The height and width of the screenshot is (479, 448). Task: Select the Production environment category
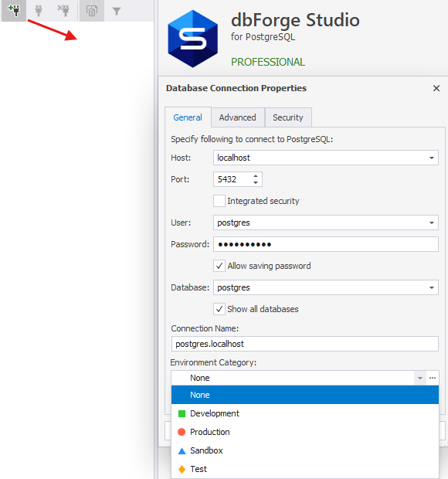305,432
